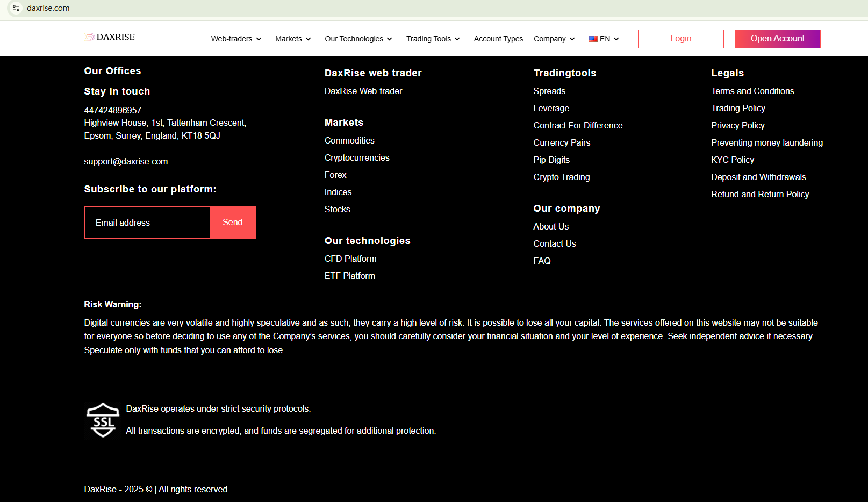Click the support@daxrise.com email address
The height and width of the screenshot is (502, 868).
[126, 162]
